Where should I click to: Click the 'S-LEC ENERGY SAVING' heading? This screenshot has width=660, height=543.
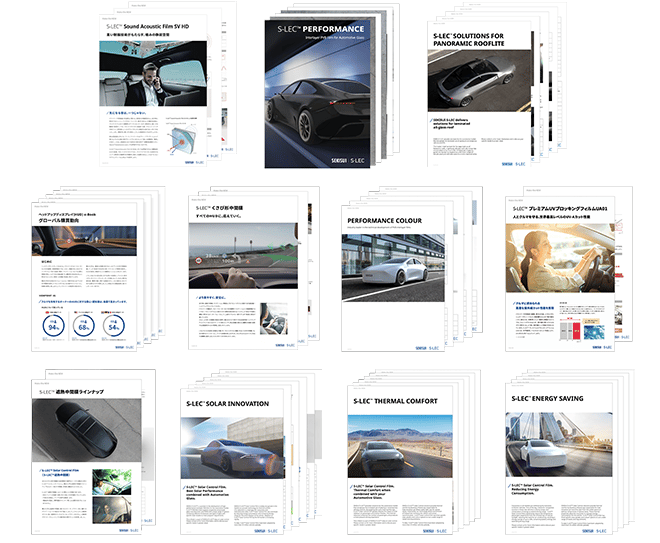547,398
